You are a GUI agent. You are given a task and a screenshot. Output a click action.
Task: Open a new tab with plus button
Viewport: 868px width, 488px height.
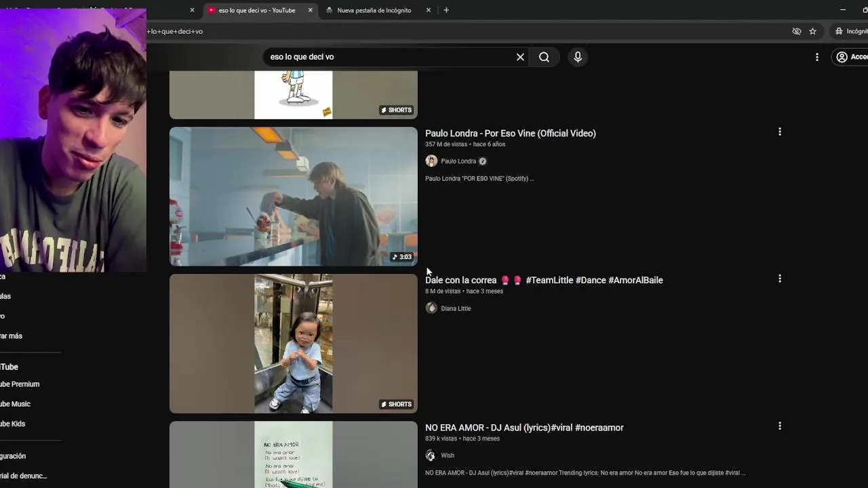click(446, 10)
